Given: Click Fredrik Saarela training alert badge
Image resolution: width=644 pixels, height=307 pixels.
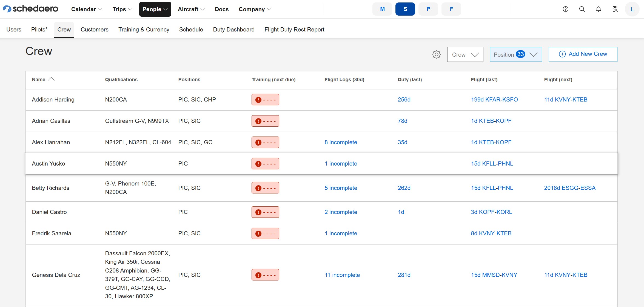Looking at the screenshot, I should 265,233.
